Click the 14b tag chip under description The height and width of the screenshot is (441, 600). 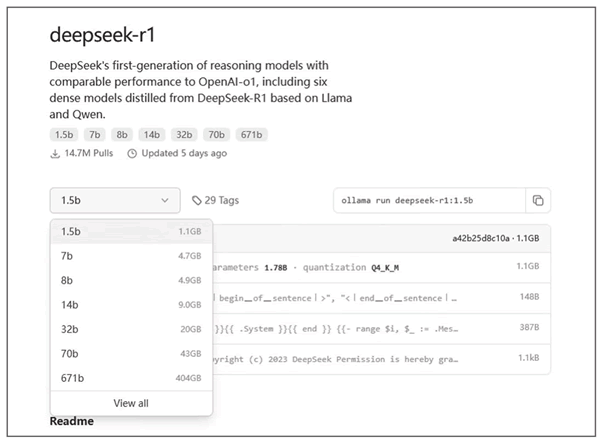coord(152,135)
